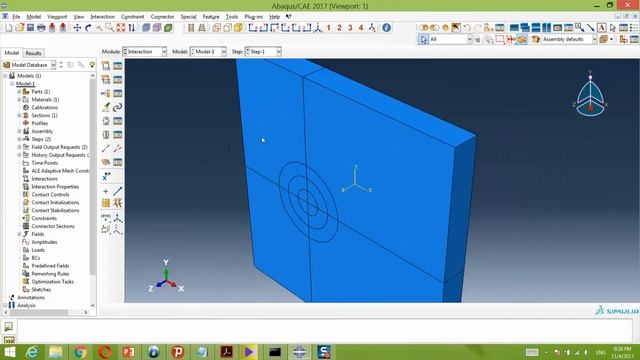Open Google Chrome from the taskbar
Screen dimensions: 640x360
click(80, 352)
